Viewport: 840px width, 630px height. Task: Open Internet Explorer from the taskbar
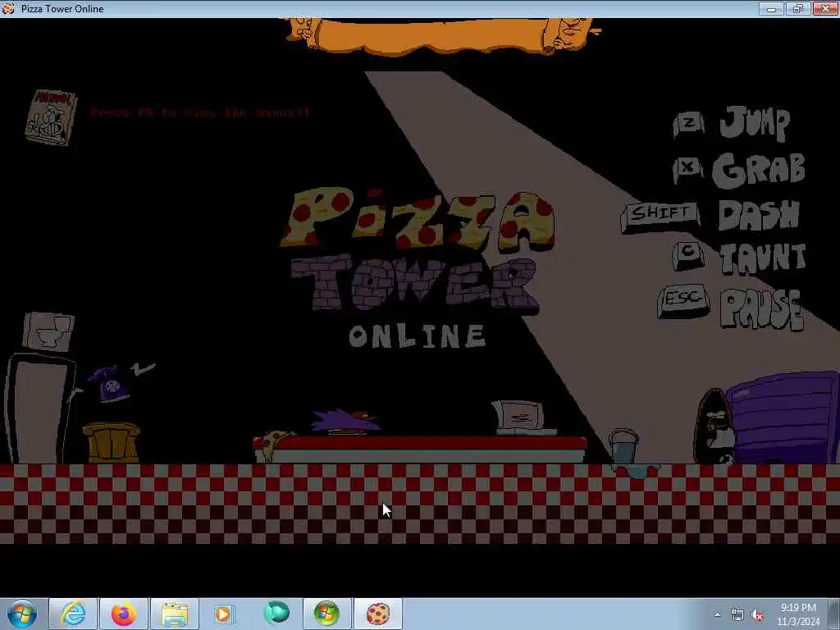(73, 614)
